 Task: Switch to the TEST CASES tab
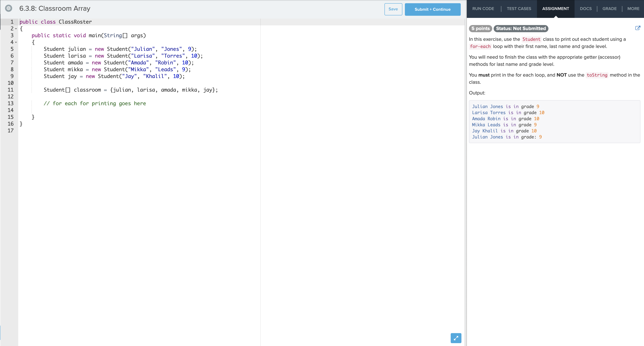pos(519,8)
